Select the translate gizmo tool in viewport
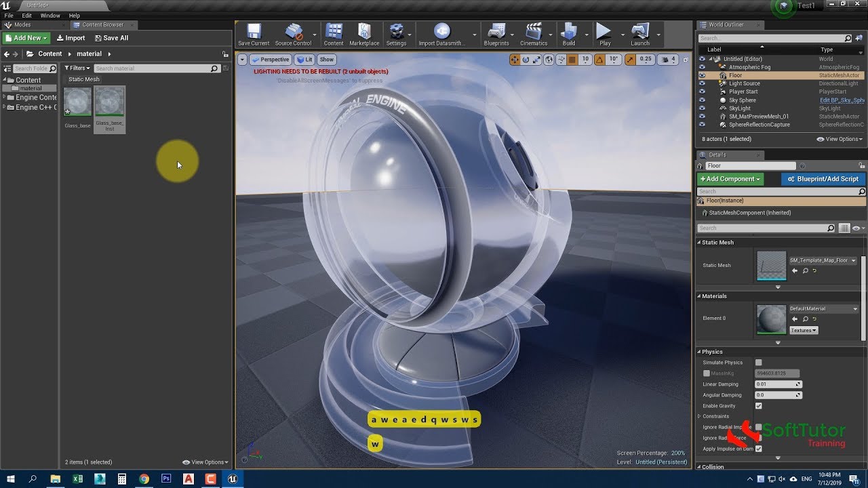Screen dimensions: 868x488 pyautogui.click(x=515, y=60)
